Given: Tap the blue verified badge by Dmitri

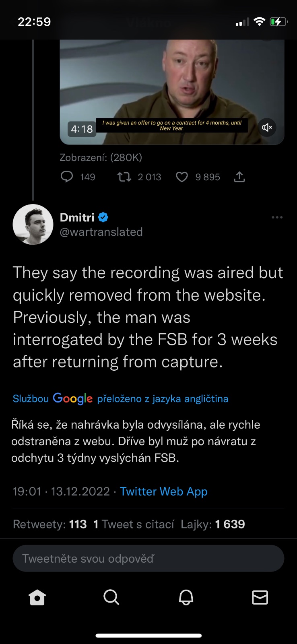Looking at the screenshot, I should pyautogui.click(x=103, y=217).
